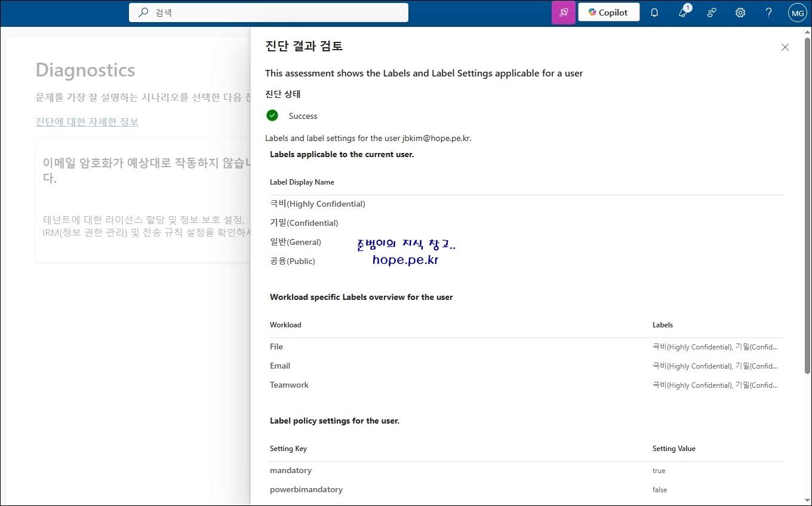Click the true value for mandatory
812x506 pixels.
click(x=659, y=471)
